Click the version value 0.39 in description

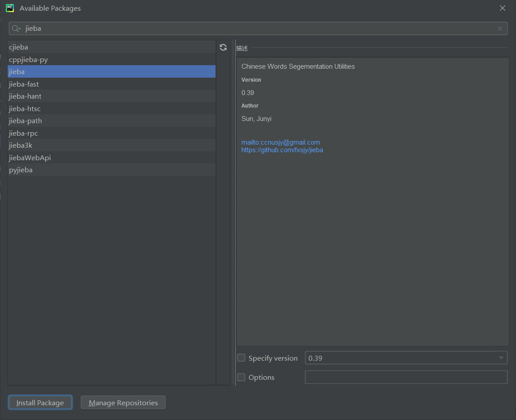coord(247,93)
